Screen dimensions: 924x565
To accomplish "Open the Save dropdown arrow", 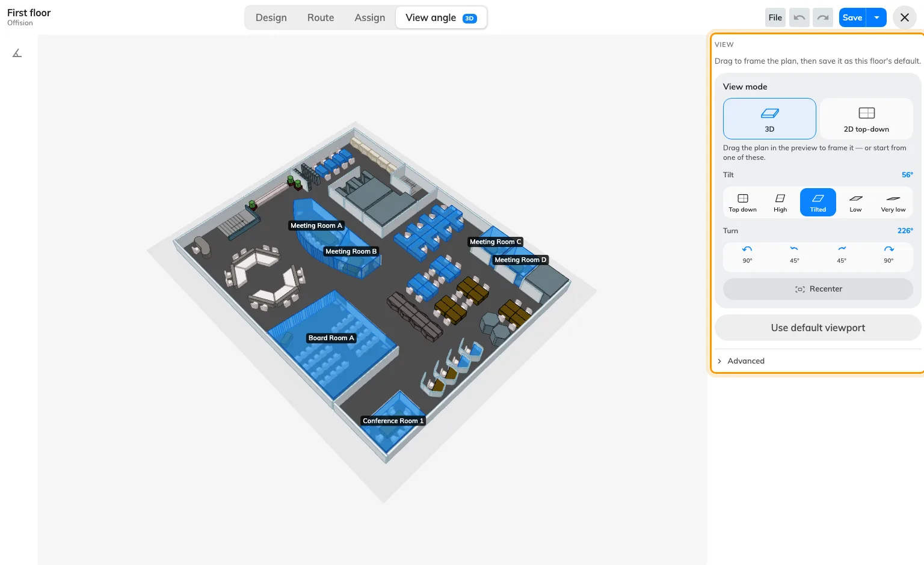I will coord(877,17).
